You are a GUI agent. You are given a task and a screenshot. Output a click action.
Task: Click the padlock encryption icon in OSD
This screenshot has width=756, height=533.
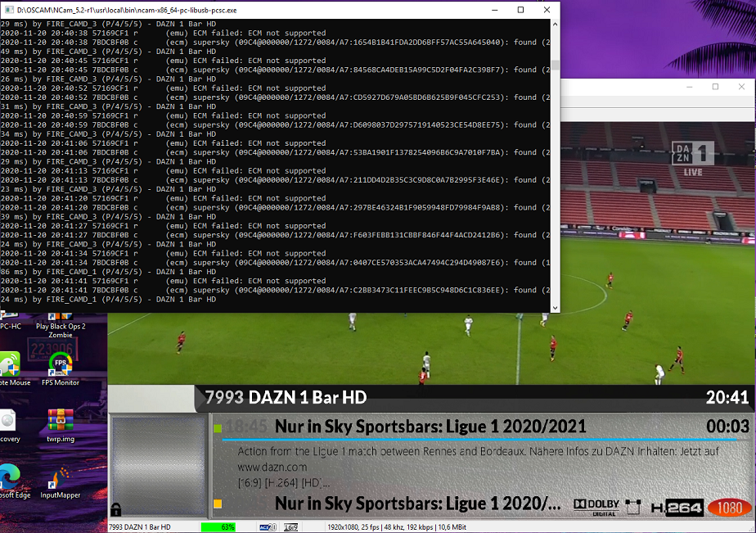point(115,509)
